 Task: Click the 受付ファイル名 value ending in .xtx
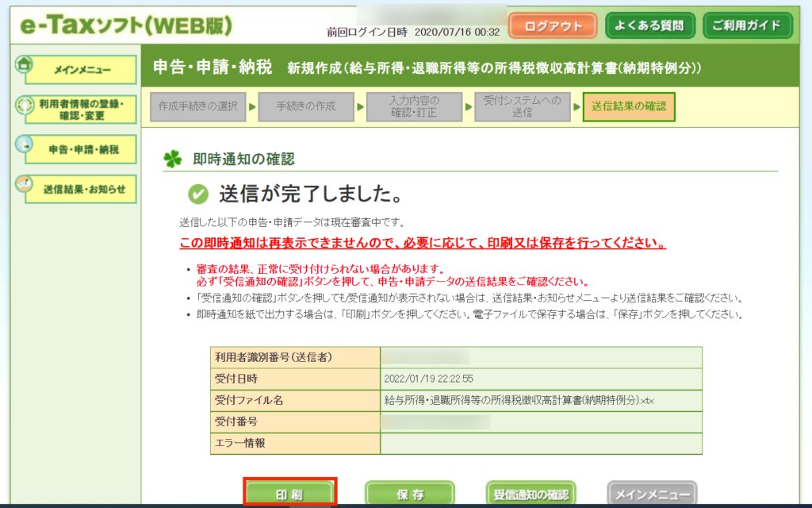tap(518, 400)
